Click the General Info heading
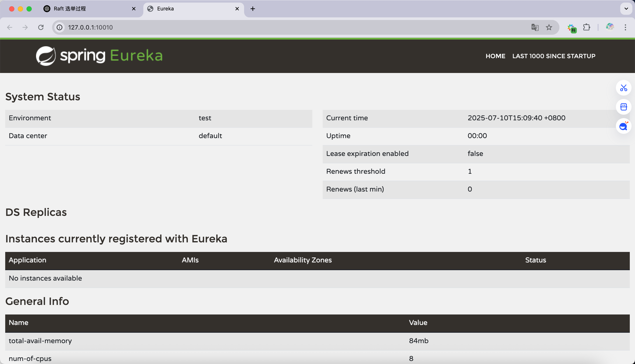Image resolution: width=635 pixels, height=364 pixels. [x=37, y=301]
